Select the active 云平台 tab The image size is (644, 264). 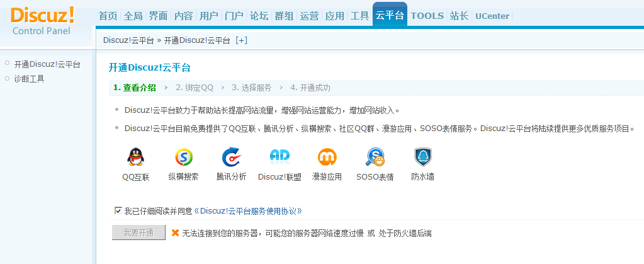point(390,15)
